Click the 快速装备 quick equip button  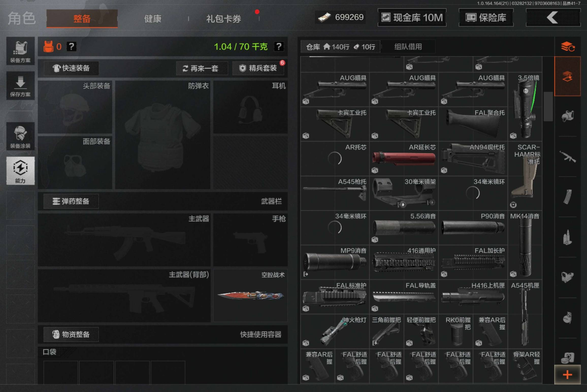click(x=71, y=68)
